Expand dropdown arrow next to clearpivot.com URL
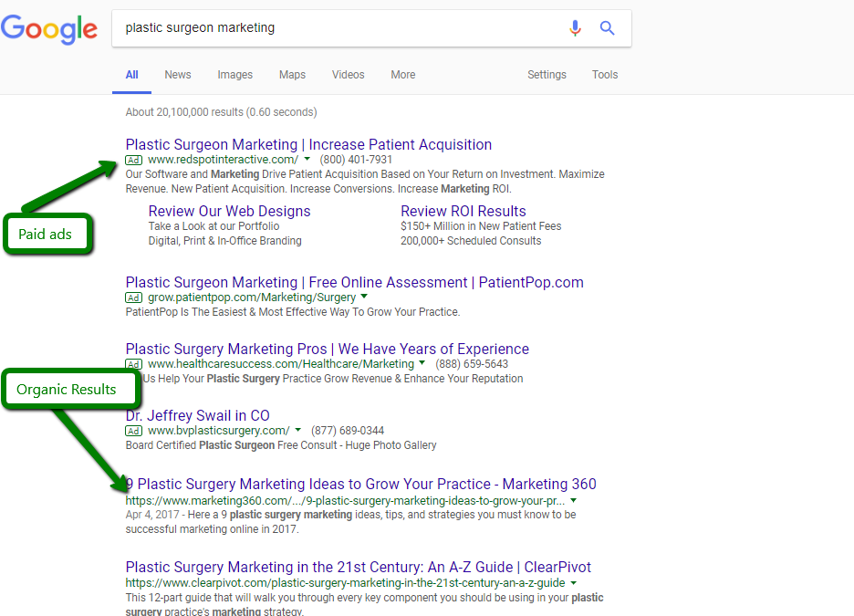This screenshot has height=616, width=854. [x=574, y=583]
